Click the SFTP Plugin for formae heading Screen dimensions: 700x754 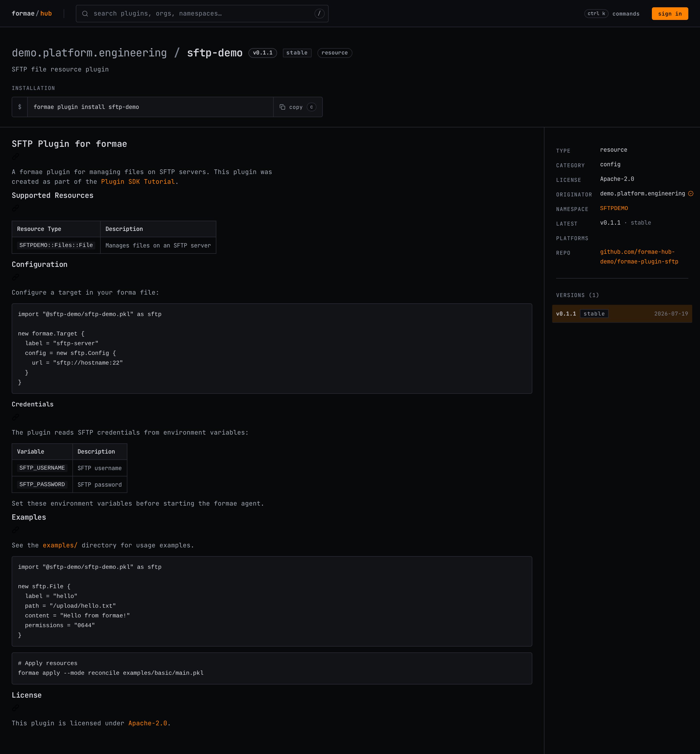tap(69, 144)
